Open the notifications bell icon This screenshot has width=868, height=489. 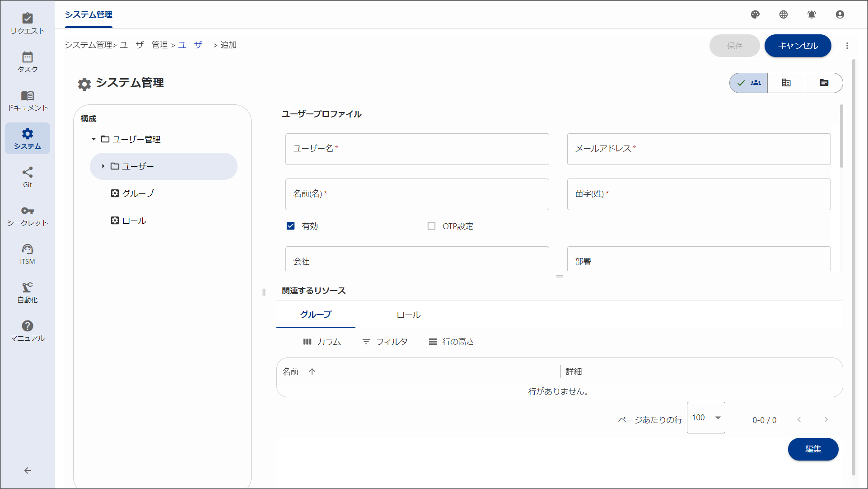tap(812, 14)
